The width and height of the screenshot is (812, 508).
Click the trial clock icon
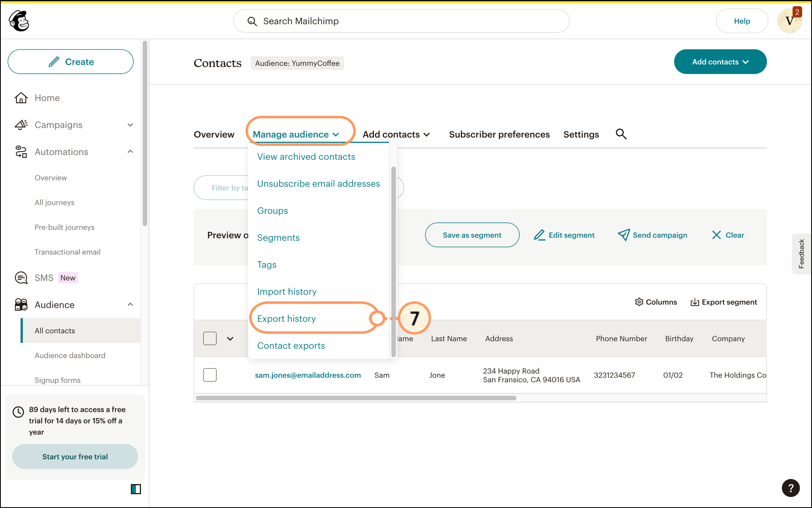18,412
